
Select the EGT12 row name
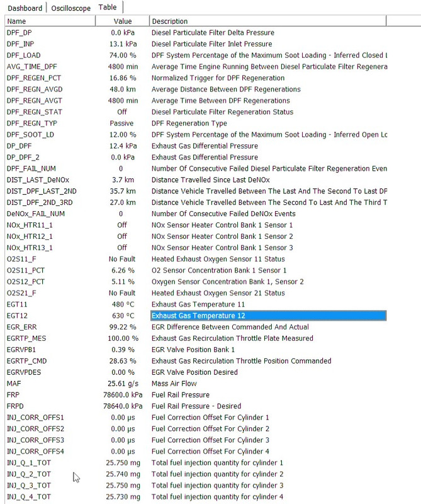[17, 316]
